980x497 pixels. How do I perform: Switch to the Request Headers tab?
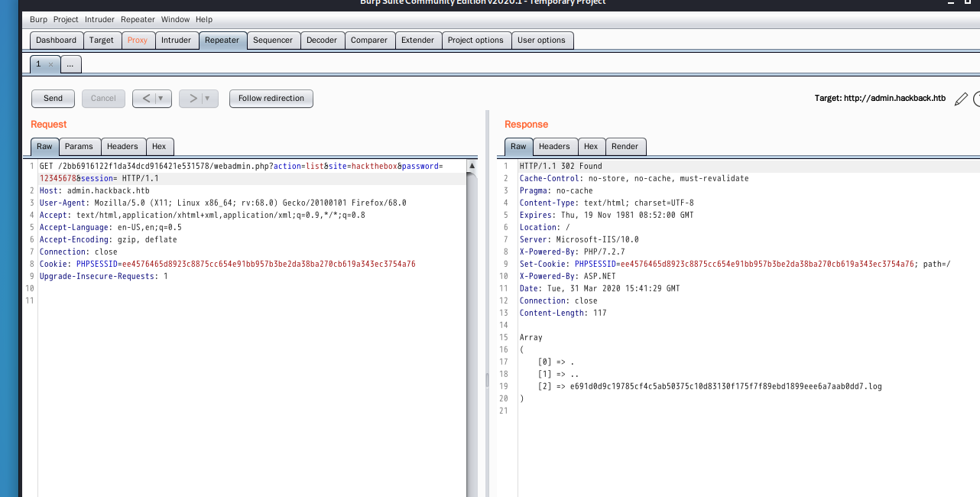(x=122, y=146)
